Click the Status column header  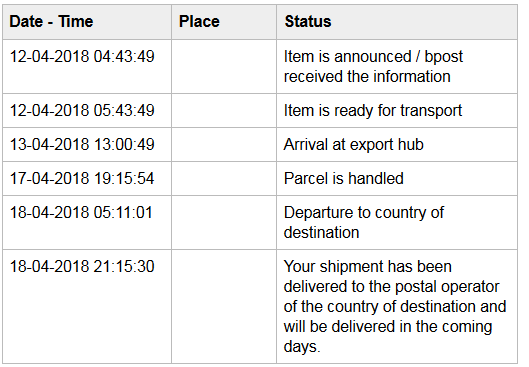397,22
